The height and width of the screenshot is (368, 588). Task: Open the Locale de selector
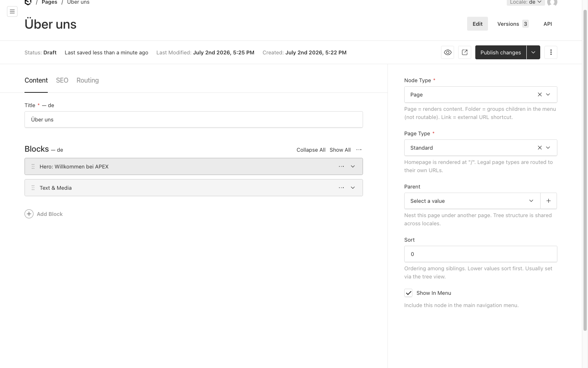coord(526,2)
